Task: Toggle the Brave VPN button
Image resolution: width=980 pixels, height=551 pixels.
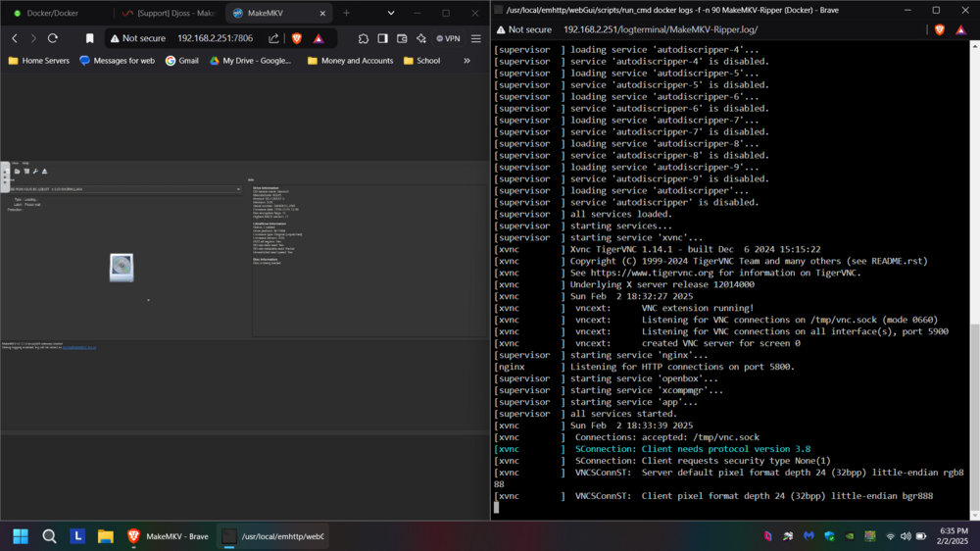Action: 448,39
